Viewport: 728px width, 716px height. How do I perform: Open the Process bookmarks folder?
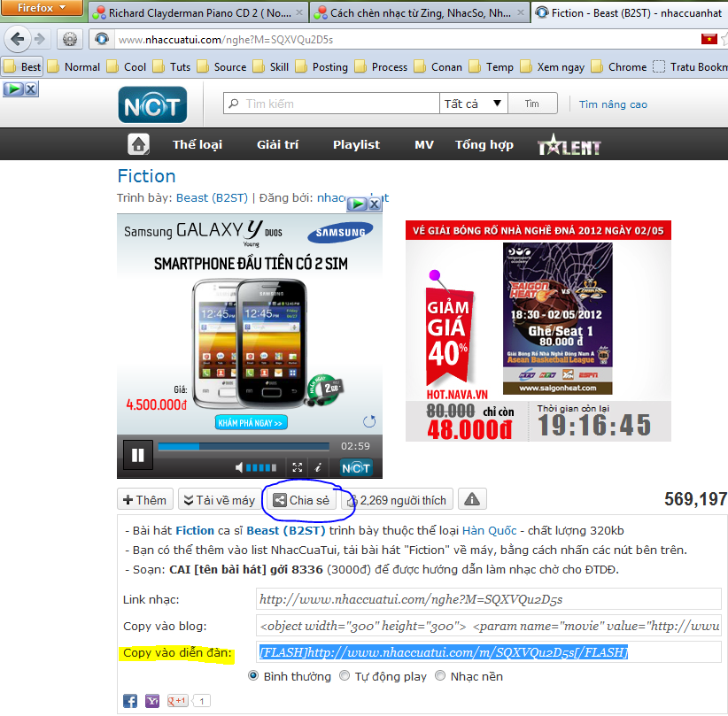tap(381, 66)
